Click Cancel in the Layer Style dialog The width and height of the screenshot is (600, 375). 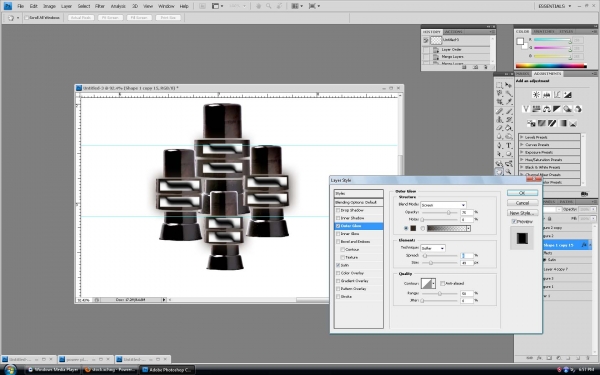pos(522,203)
